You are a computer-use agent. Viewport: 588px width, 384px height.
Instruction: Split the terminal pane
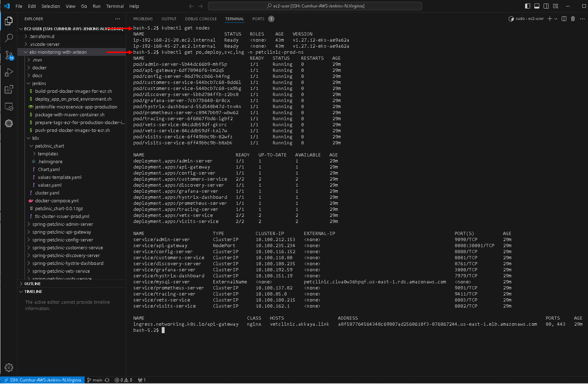tap(564, 19)
